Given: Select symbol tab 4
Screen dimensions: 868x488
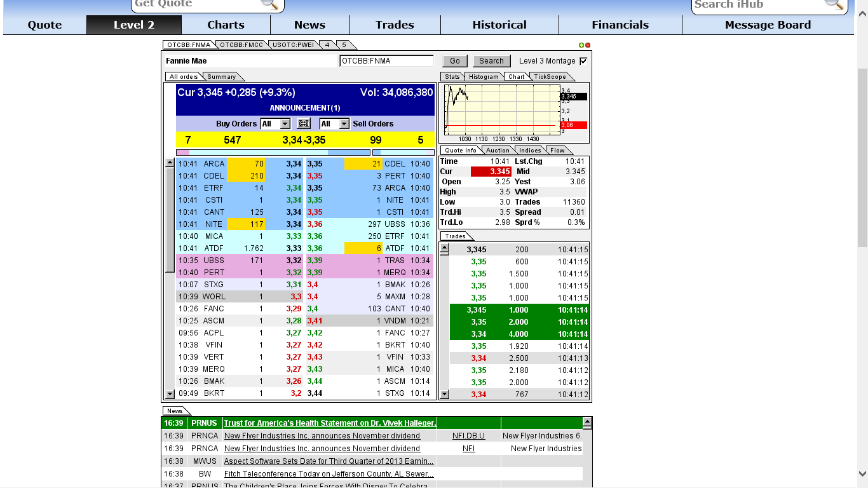Looking at the screenshot, I should click(x=327, y=44).
